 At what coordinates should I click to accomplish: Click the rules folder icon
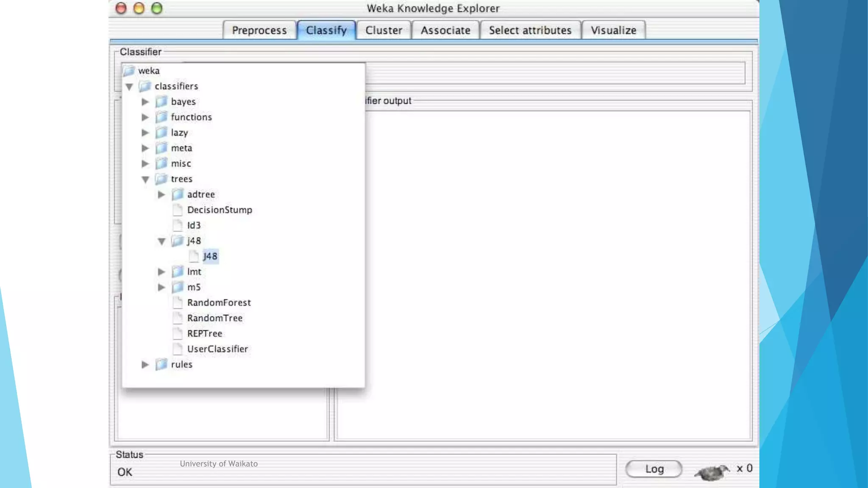click(161, 364)
